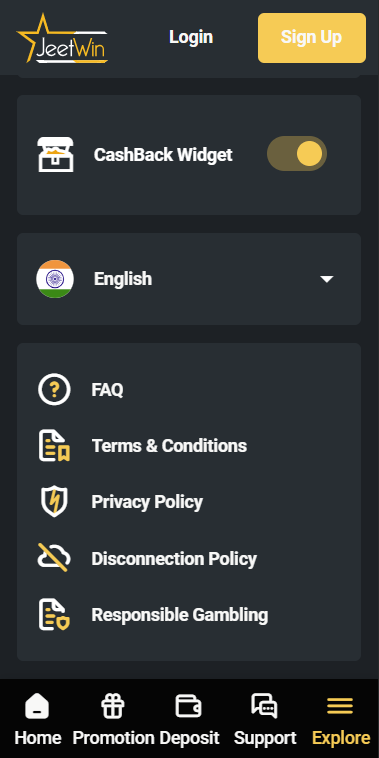Toggle the CashBack Widget switch
The image size is (379, 758).
297,154
